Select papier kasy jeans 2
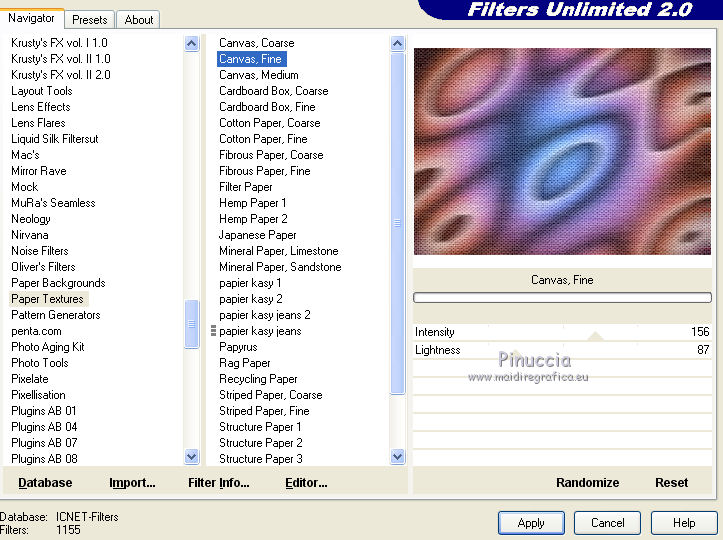The image size is (723, 540). [265, 315]
